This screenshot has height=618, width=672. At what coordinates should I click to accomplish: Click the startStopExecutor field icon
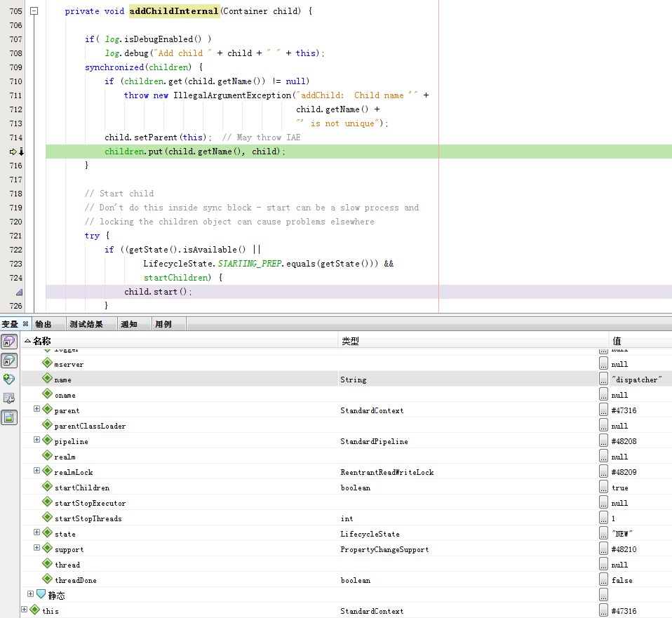click(47, 502)
